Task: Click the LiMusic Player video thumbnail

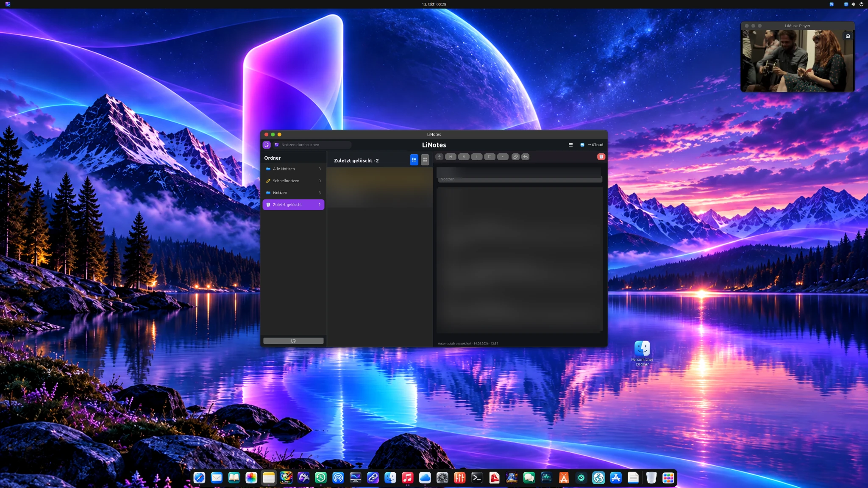Action: (797, 61)
